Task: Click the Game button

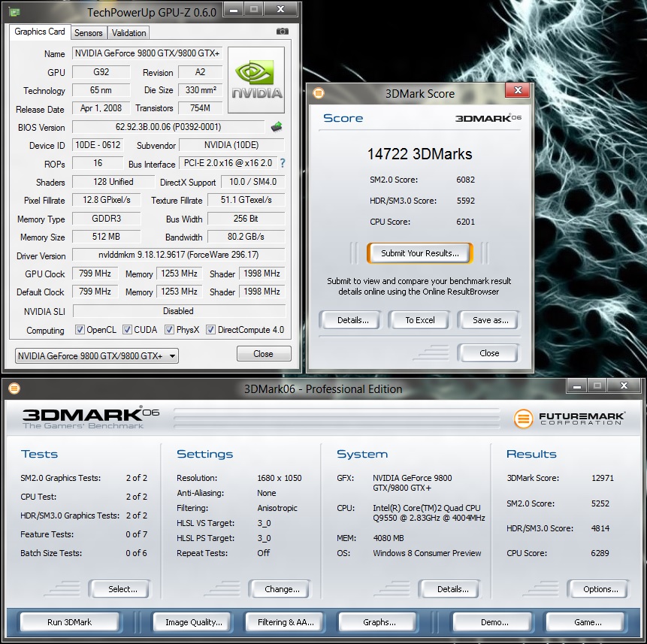Action: [x=588, y=622]
